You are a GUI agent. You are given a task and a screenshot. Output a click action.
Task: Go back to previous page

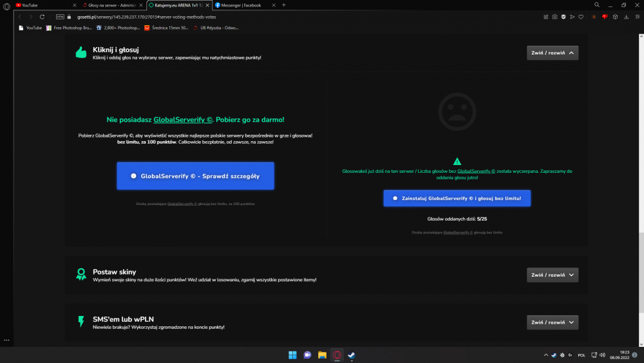click(20, 17)
